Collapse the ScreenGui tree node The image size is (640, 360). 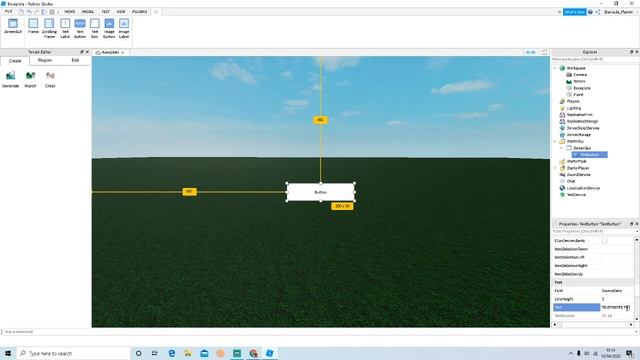click(x=562, y=148)
